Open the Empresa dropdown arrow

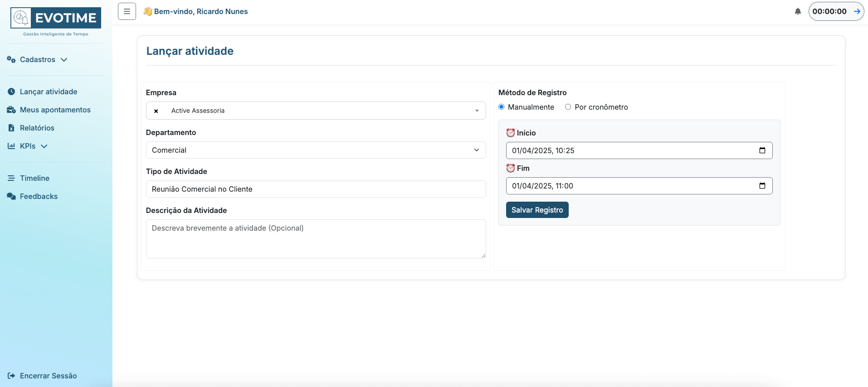click(477, 111)
